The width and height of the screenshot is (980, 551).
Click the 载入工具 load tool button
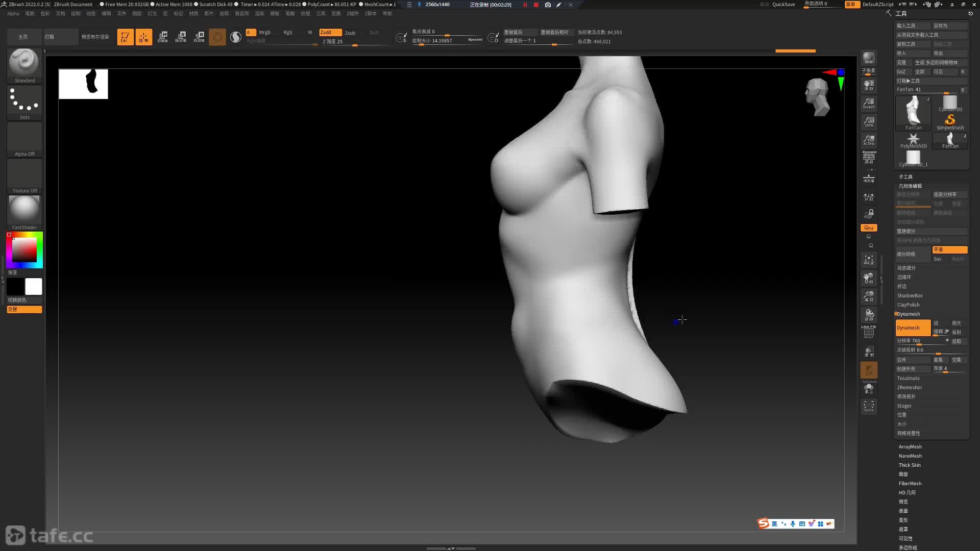click(x=913, y=26)
